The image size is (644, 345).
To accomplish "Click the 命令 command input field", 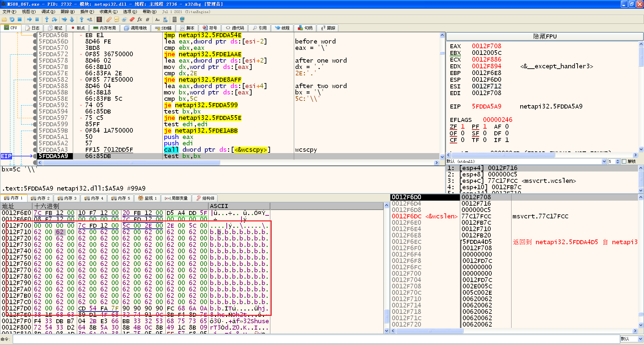I will (x=316, y=339).
